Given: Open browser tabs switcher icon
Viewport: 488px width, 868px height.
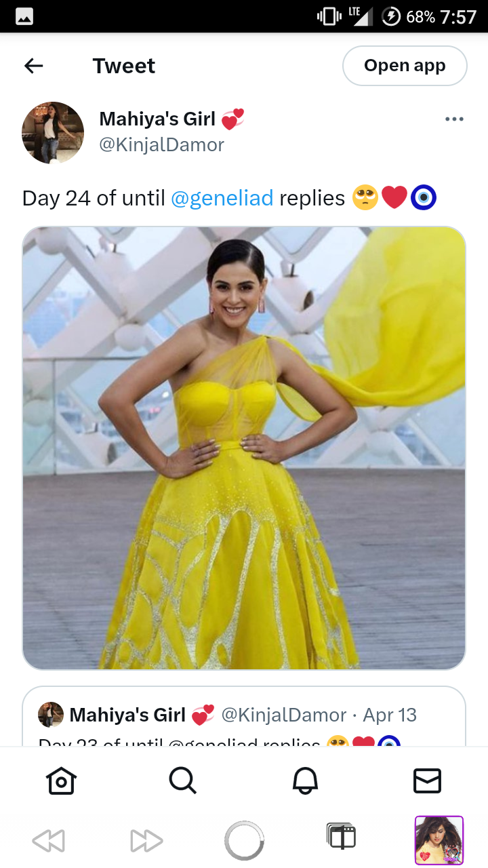Looking at the screenshot, I should 341,837.
